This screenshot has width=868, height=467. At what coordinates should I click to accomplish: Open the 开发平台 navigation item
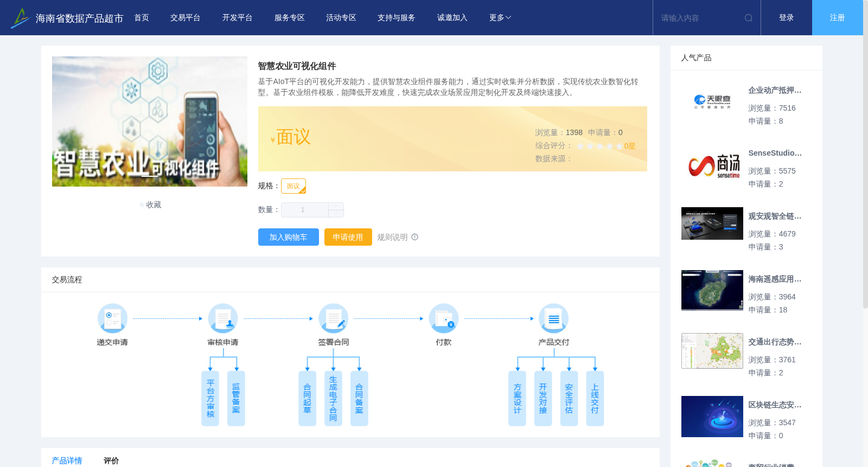[237, 18]
